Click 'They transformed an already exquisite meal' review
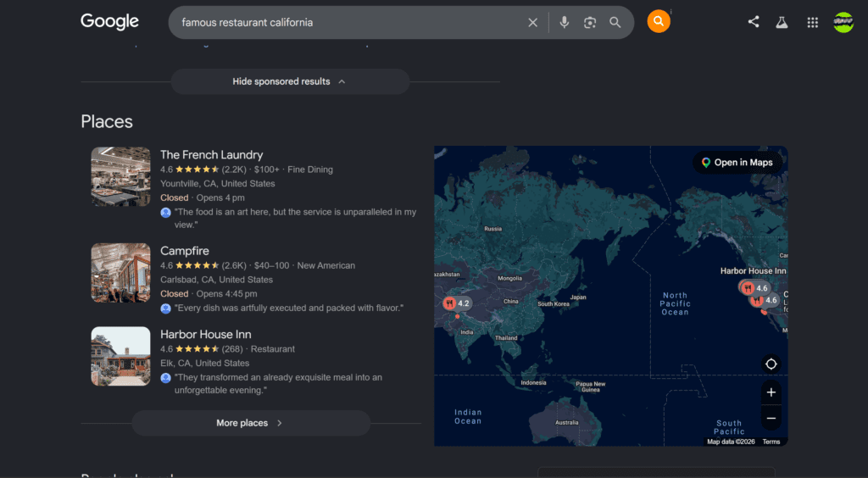 pos(278,384)
